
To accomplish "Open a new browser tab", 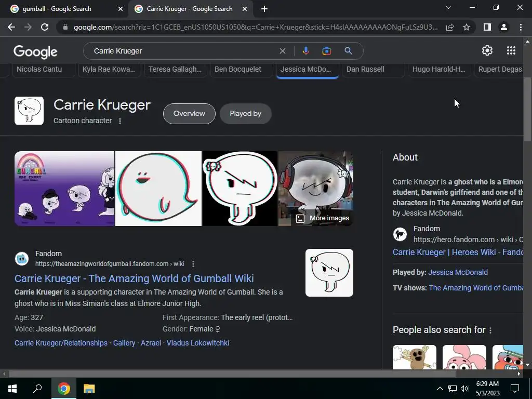I will pos(264,9).
